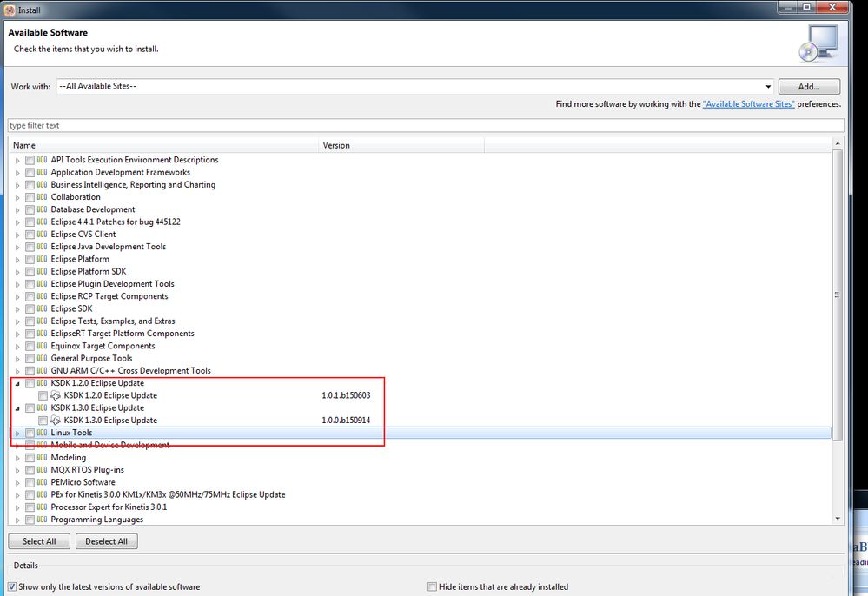Collapse the KSDK 1.2.0 Eclipse Update category

[17, 383]
